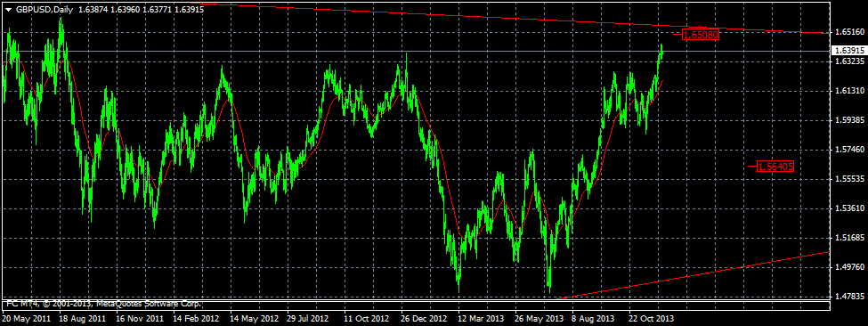868x326 pixels.
Task: Click the MetaQuotes Software Corp. copyright text
Action: click(150, 304)
